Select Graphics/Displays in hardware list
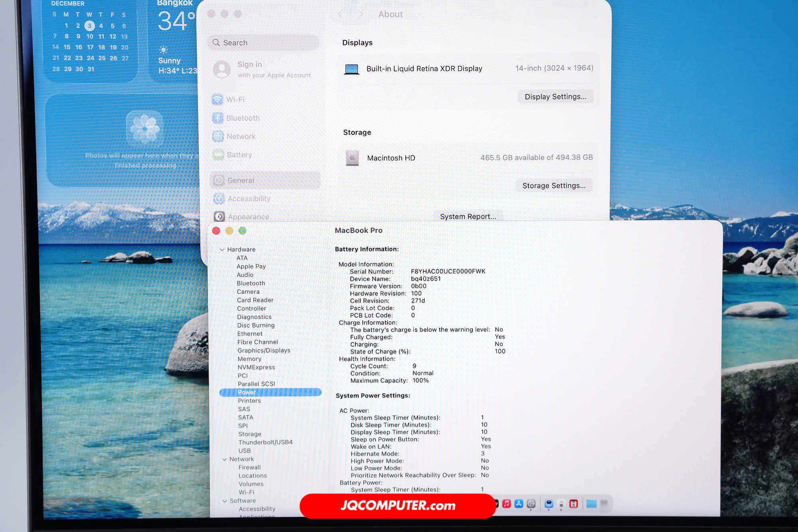Viewport: 798px width, 532px height. 264,350
